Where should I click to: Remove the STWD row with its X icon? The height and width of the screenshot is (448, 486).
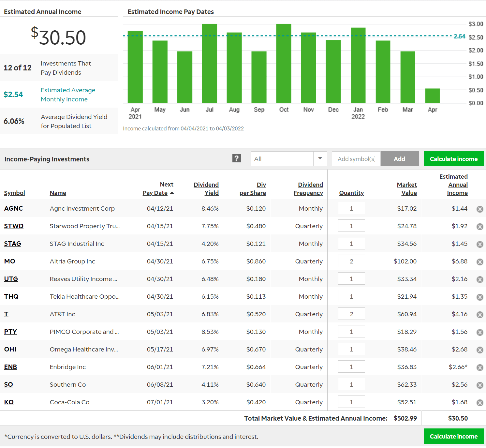pos(480,227)
